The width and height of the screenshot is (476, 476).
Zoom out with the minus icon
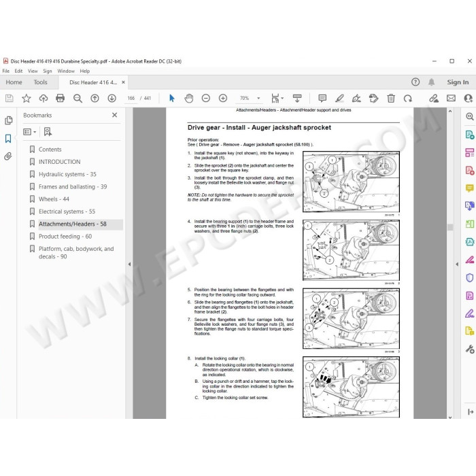[x=206, y=99]
